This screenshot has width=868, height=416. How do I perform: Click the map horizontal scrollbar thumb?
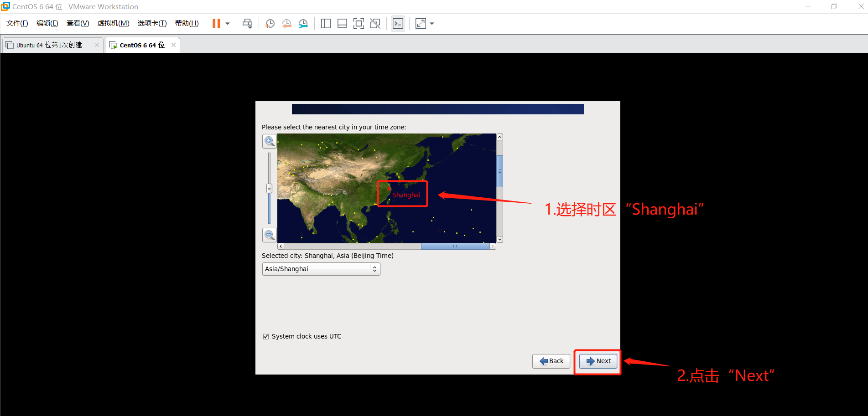[x=455, y=246]
